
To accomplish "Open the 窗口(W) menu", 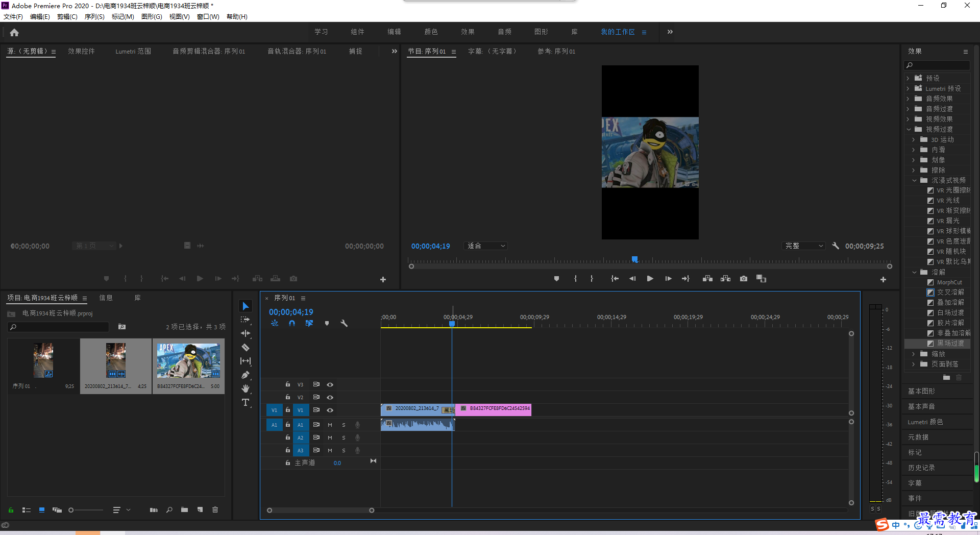I will tap(208, 16).
